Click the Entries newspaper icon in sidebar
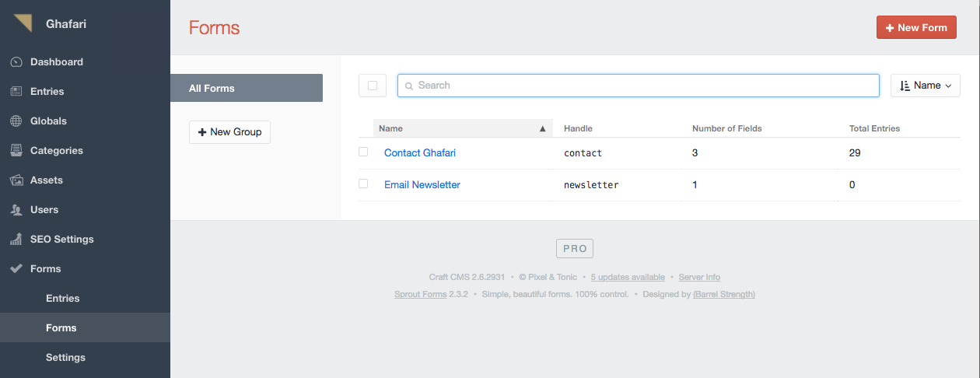Screen dimensions: 980x378 point(16,92)
